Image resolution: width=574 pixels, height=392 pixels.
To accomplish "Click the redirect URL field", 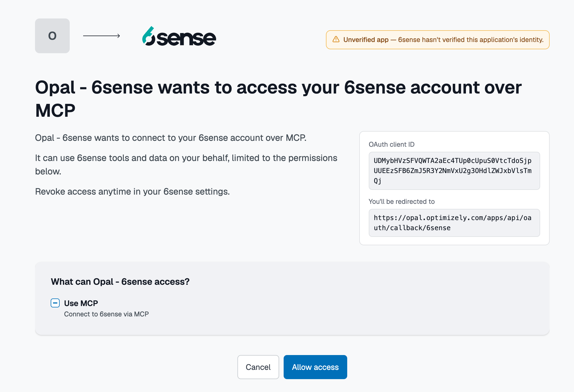I will [454, 223].
